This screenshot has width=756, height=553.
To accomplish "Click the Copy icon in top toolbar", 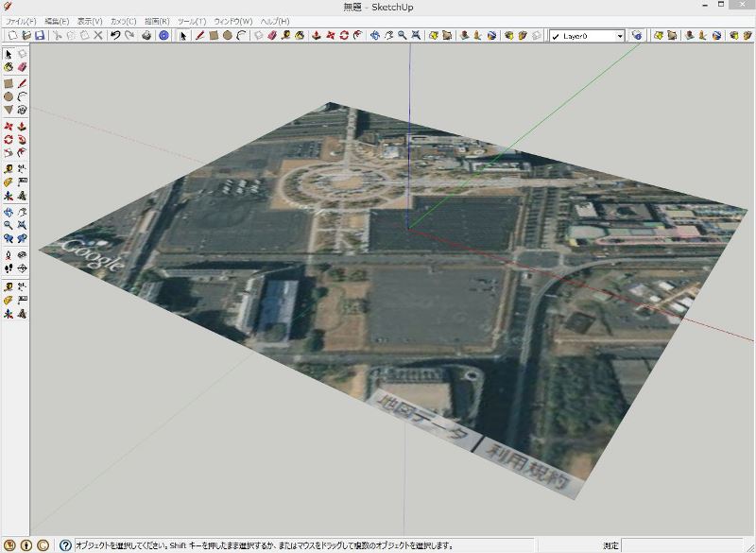I will [71, 36].
